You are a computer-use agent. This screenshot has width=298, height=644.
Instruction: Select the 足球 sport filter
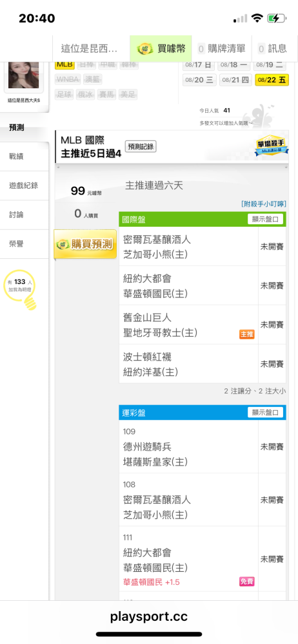pos(65,95)
